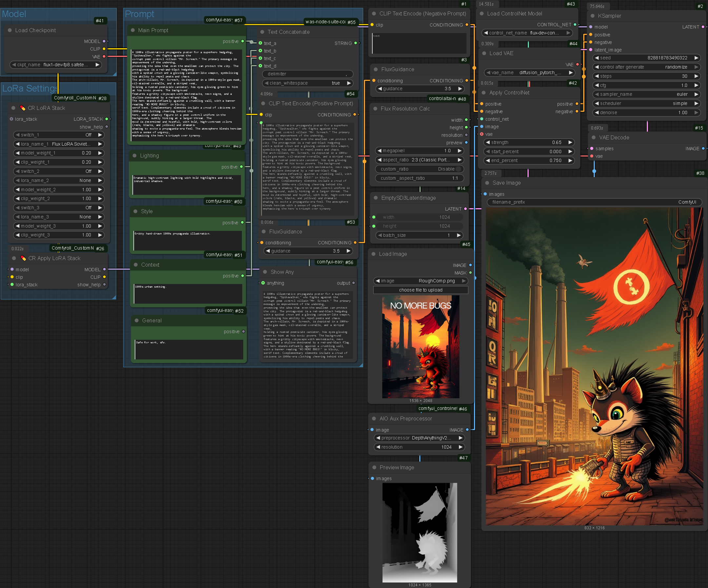
Task: Collapse the Save Image node dot
Action: [x=487, y=183]
